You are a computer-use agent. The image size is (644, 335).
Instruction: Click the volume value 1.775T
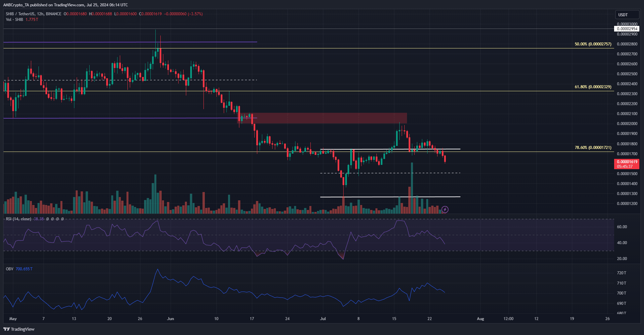[x=32, y=20]
